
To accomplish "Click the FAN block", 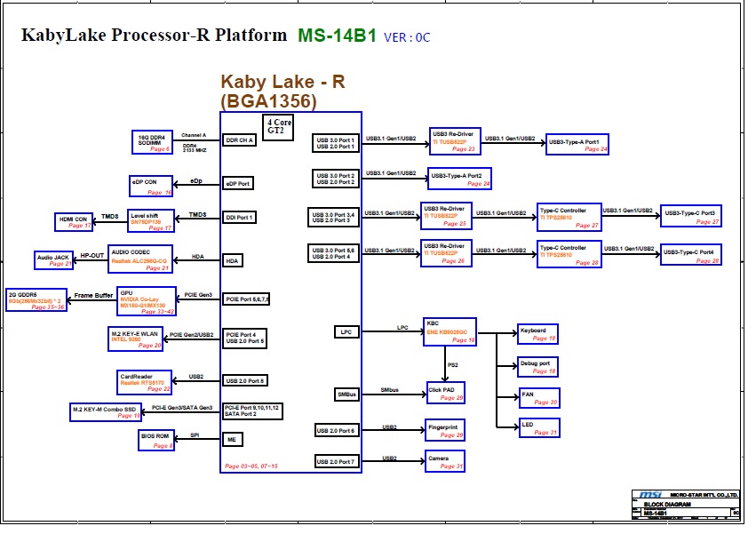I will point(539,398).
